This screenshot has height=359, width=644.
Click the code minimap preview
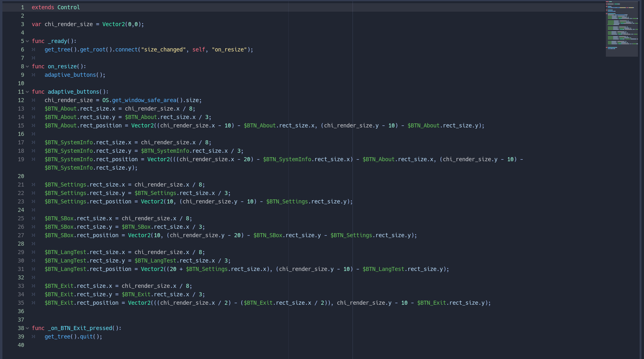[x=622, y=28]
